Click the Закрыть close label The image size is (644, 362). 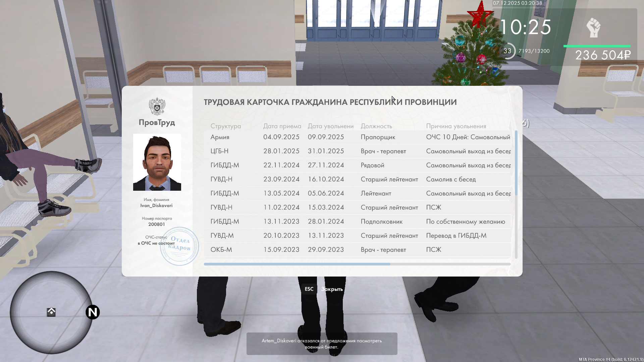pos(332,289)
